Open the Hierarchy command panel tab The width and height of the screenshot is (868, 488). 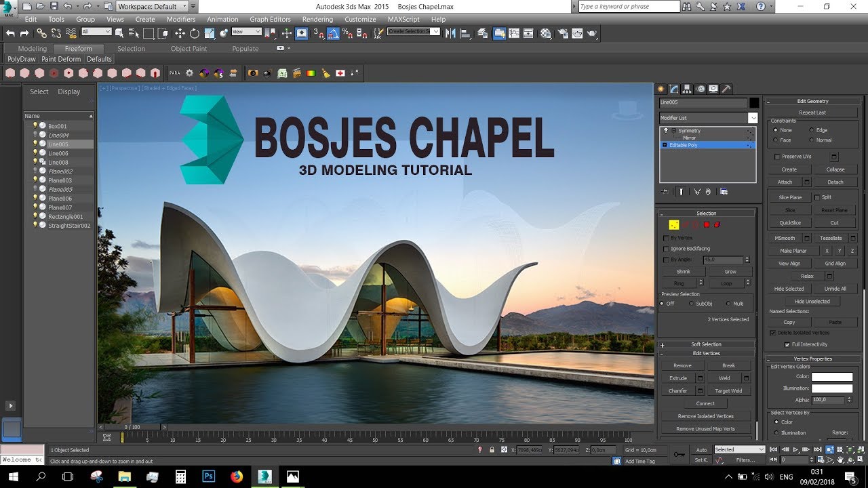(x=687, y=89)
